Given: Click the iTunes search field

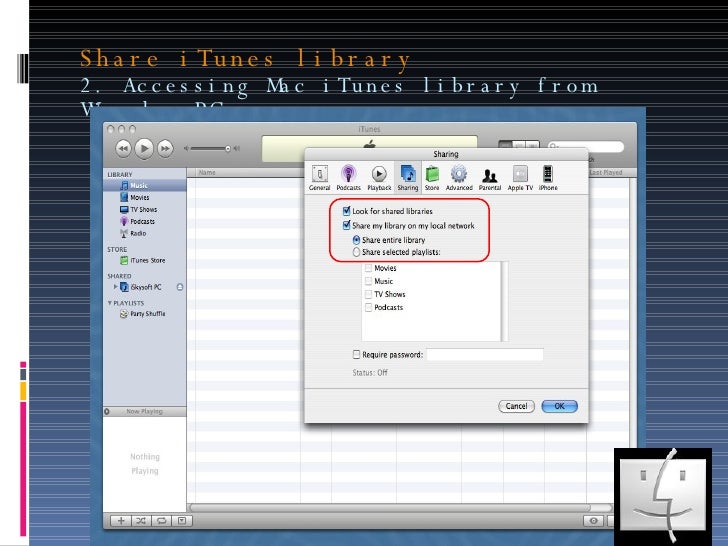Looking at the screenshot, I should pos(586,146).
